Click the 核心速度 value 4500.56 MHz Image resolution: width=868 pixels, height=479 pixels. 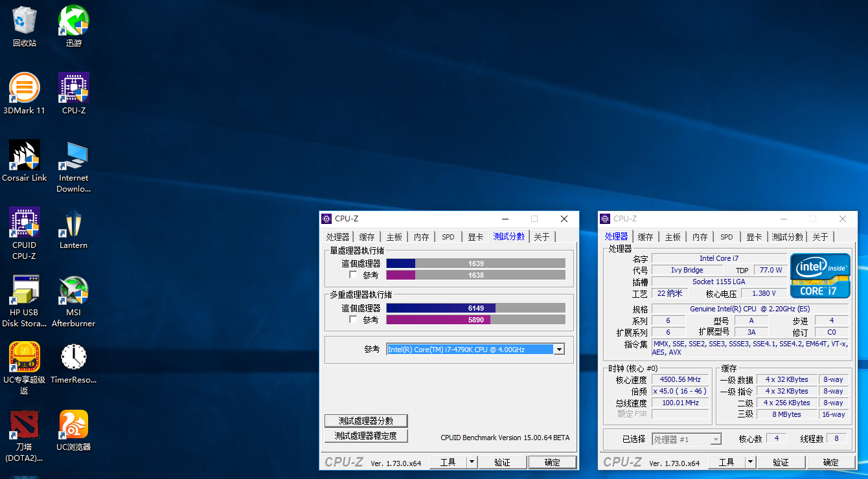(x=680, y=379)
